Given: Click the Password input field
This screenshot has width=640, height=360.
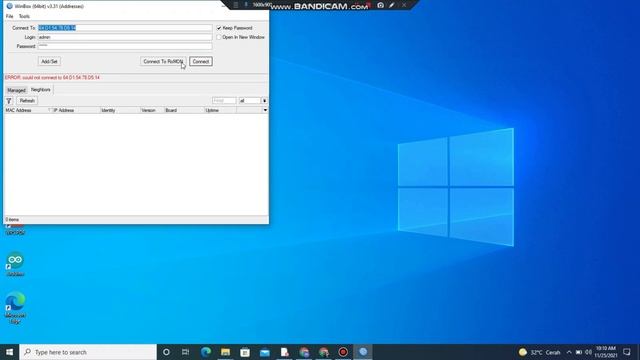Looking at the screenshot, I should pyautogui.click(x=125, y=46).
